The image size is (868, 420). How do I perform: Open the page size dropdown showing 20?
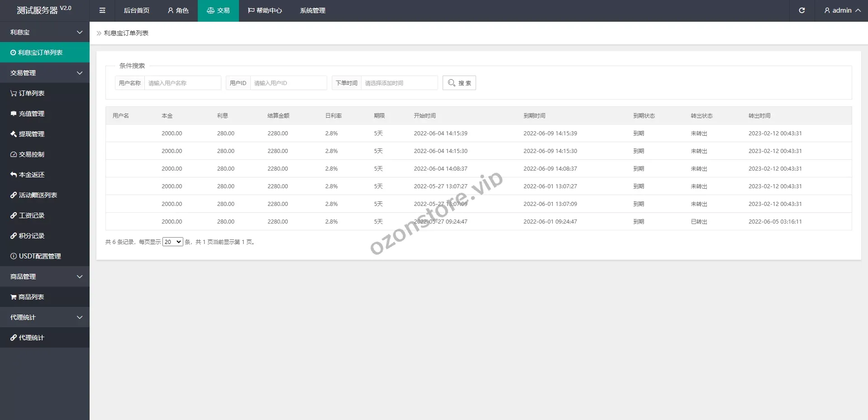(172, 242)
